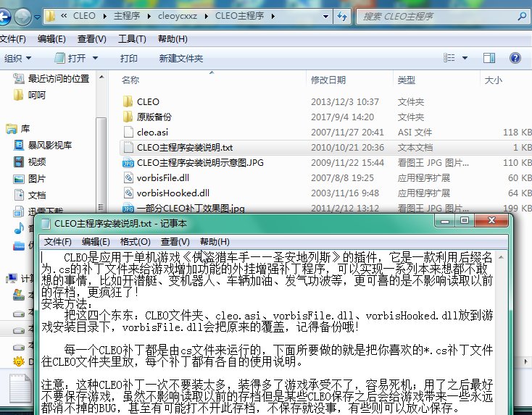Viewport: 532px width, 415px height.
Task: Open Notepad 文件(F) menu
Action: point(58,242)
